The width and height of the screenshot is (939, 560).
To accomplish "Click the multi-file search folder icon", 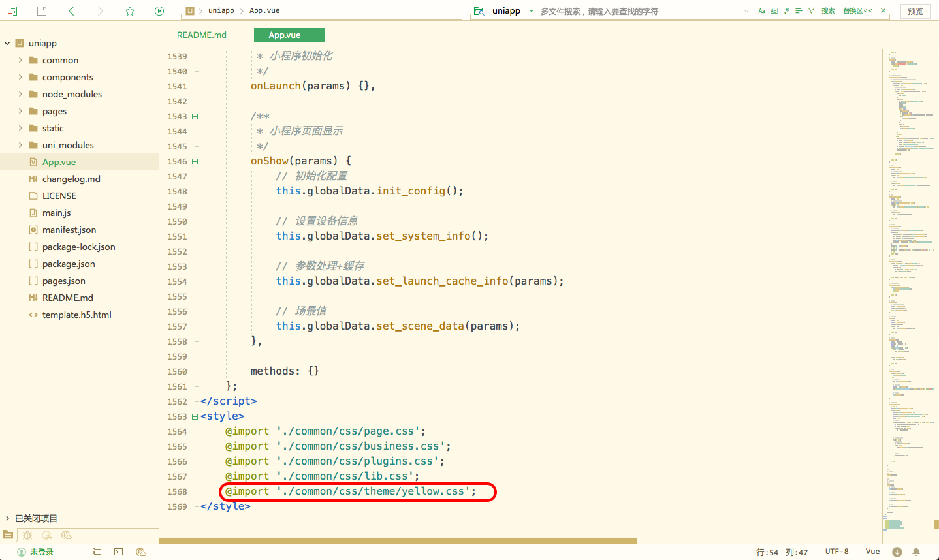I will 479,11.
